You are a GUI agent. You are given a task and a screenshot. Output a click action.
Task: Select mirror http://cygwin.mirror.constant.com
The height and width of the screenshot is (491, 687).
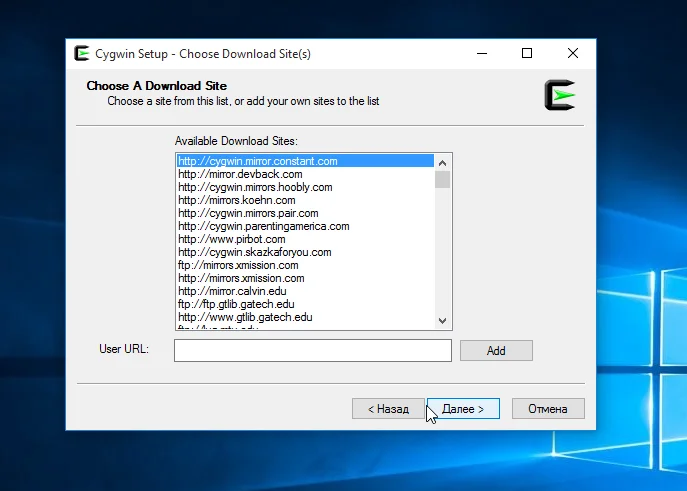[305, 161]
